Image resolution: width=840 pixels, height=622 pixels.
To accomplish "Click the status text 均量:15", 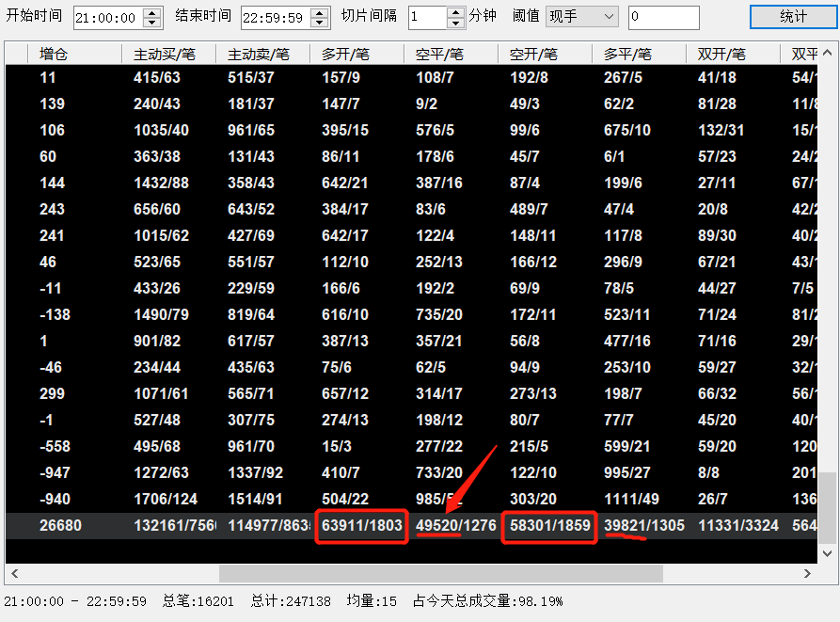I will 372,601.
